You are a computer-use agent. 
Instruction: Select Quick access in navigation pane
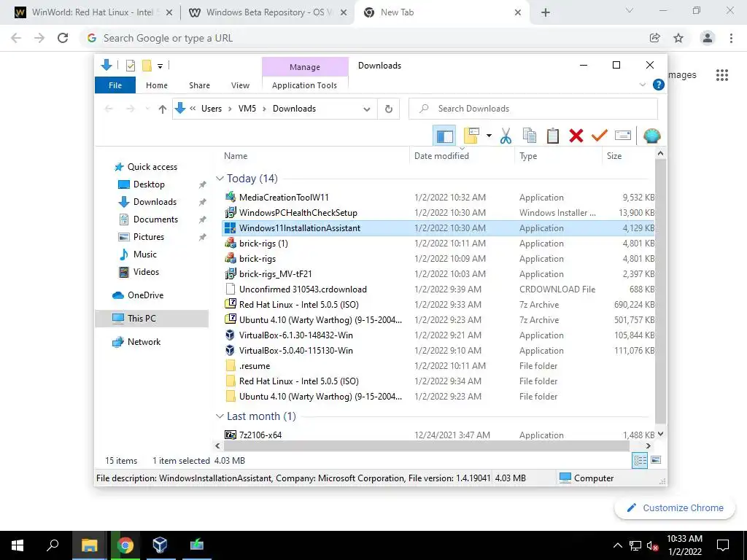point(152,167)
